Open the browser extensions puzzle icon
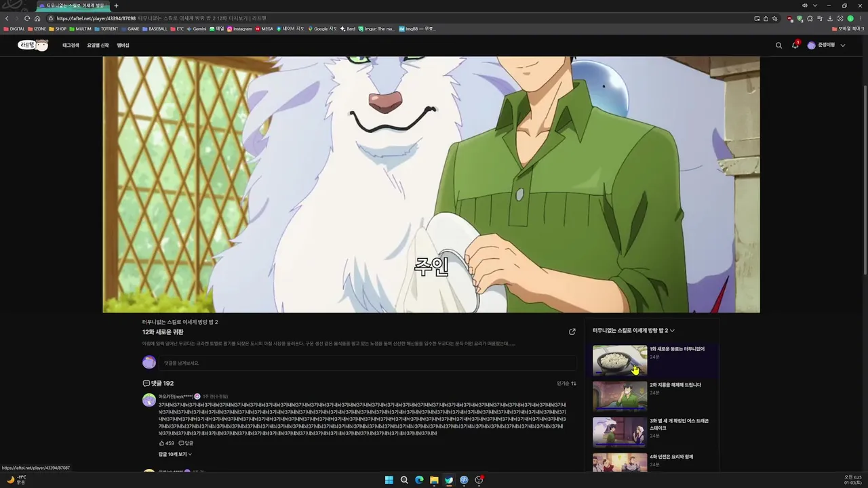 pyautogui.click(x=810, y=18)
